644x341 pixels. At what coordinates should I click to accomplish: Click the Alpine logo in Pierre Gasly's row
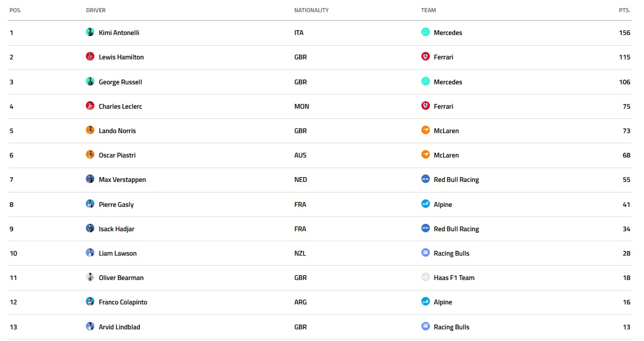(425, 204)
